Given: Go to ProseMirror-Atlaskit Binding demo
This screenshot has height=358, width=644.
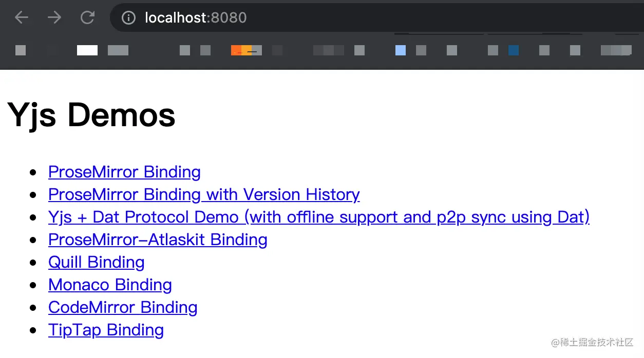Looking at the screenshot, I should click(158, 240).
